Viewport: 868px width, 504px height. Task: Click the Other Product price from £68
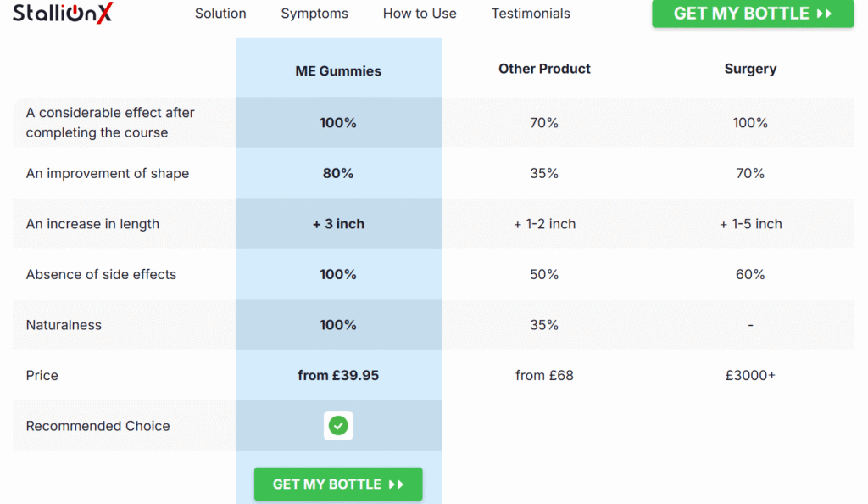coord(544,375)
